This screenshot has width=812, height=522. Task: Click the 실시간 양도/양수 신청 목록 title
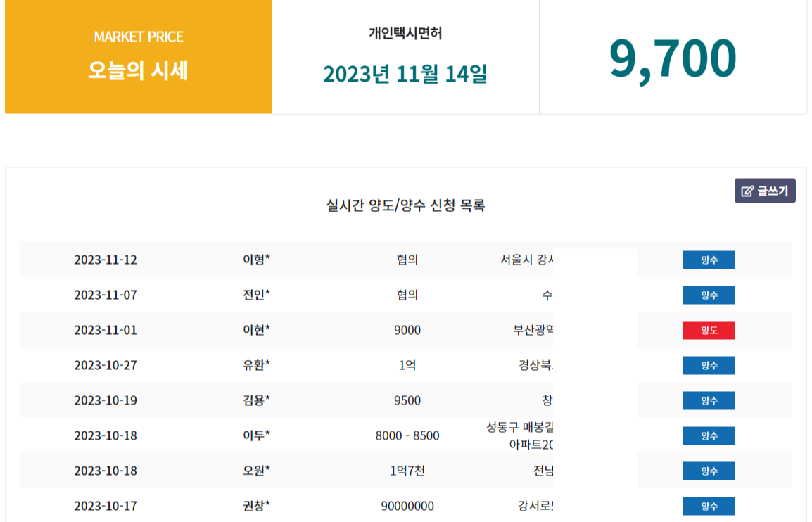tap(405, 204)
